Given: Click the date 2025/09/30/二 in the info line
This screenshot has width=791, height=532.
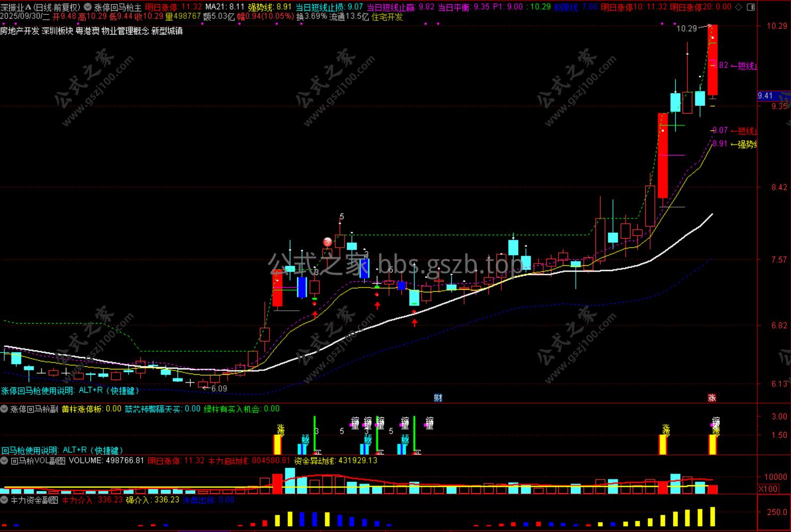Looking at the screenshot, I should 25,16.
